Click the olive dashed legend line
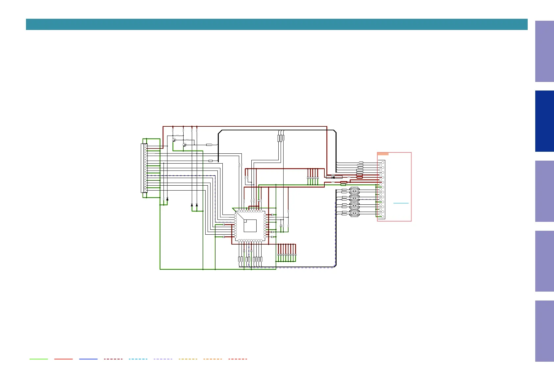 188,359
